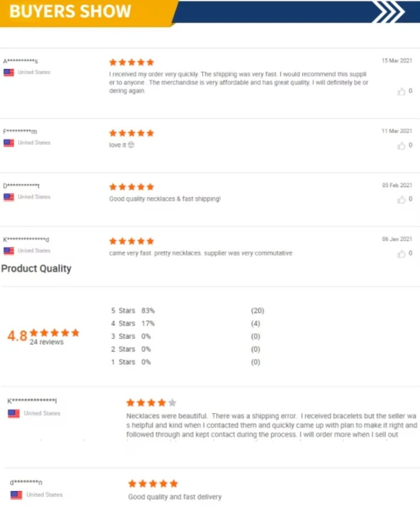The image size is (420, 519).
Task: Click thumbs-up on 'love it' review
Action: [x=401, y=146]
